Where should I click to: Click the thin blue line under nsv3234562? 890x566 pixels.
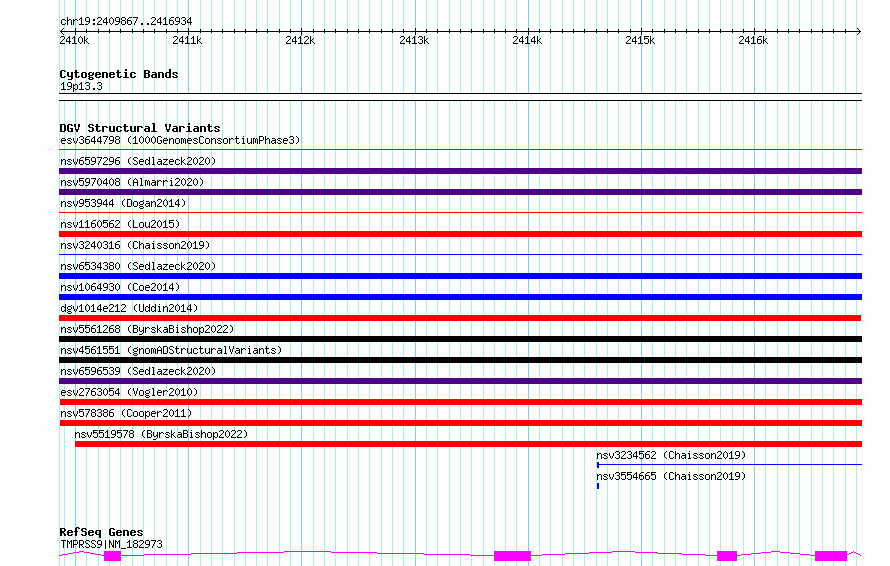point(729,465)
